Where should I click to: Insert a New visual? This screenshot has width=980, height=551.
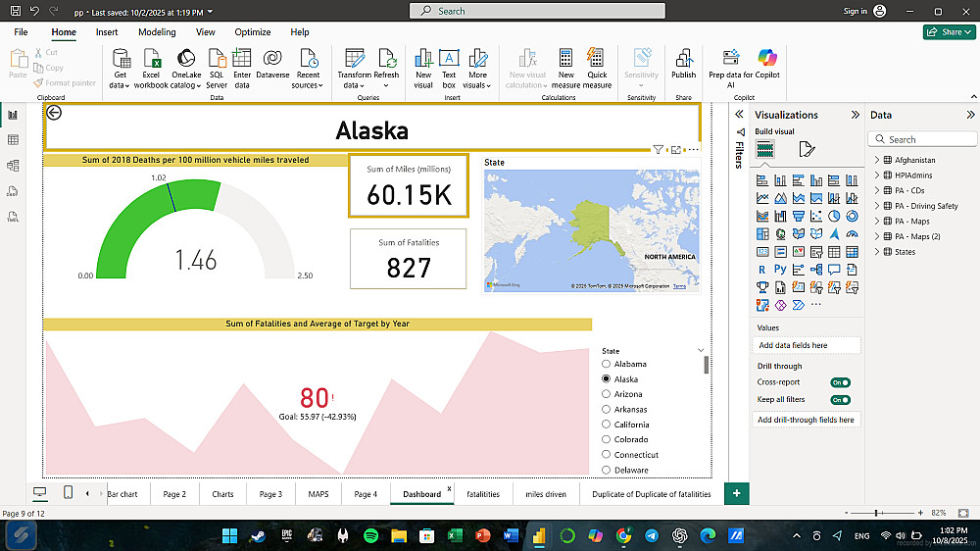pyautogui.click(x=423, y=69)
